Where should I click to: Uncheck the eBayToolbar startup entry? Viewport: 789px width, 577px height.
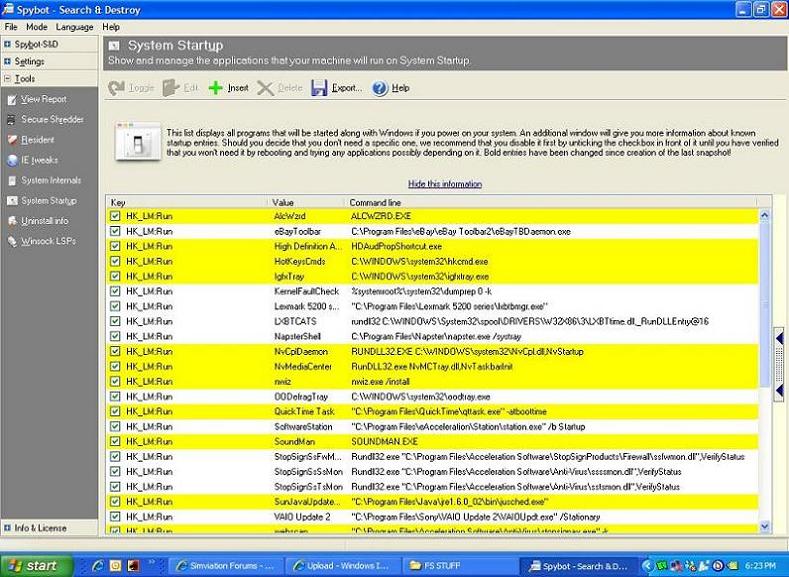(115, 231)
